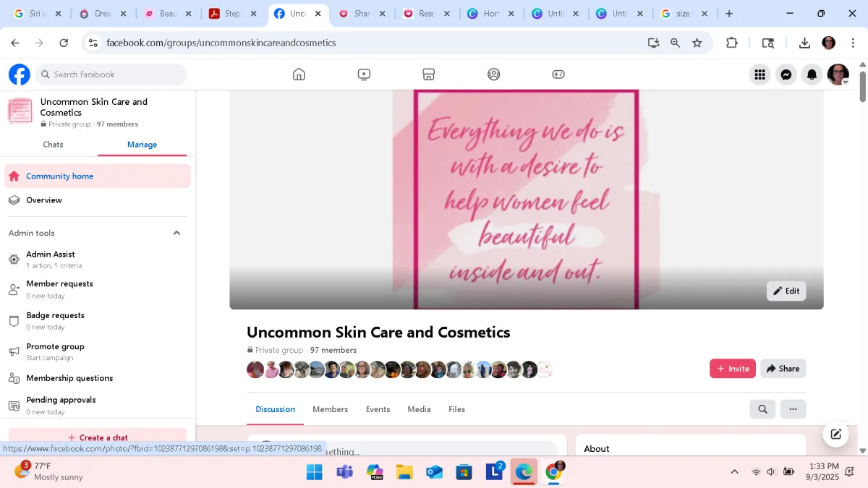Open Overview in the sidebar
Image resolution: width=868 pixels, height=488 pixels.
click(x=98, y=200)
